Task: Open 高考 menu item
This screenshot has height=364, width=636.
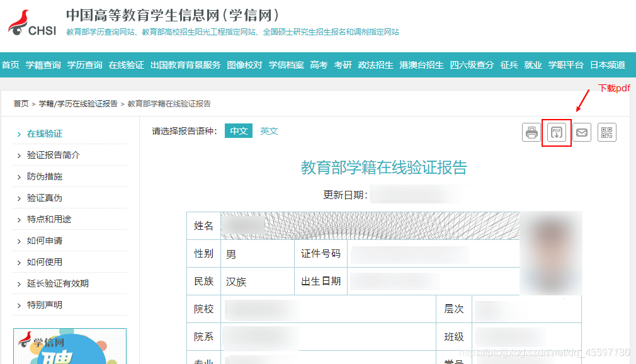Action: click(x=319, y=65)
